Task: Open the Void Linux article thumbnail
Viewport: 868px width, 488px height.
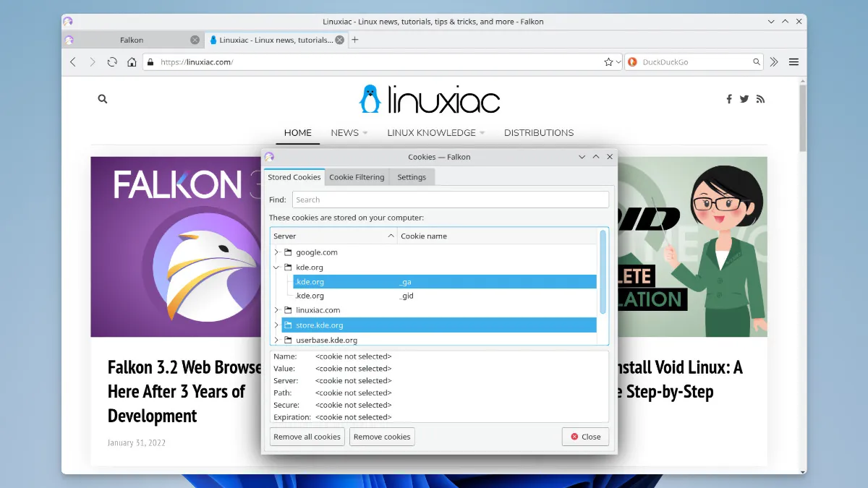Action: pyautogui.click(x=692, y=247)
